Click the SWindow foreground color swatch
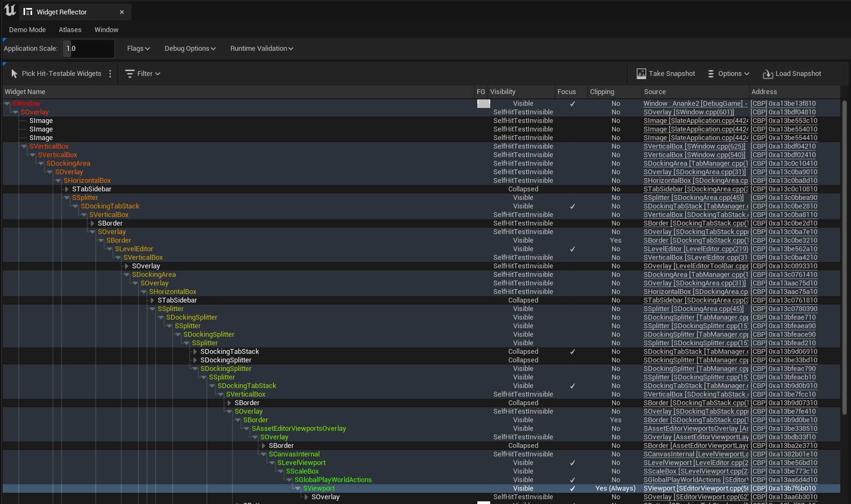 (x=483, y=104)
